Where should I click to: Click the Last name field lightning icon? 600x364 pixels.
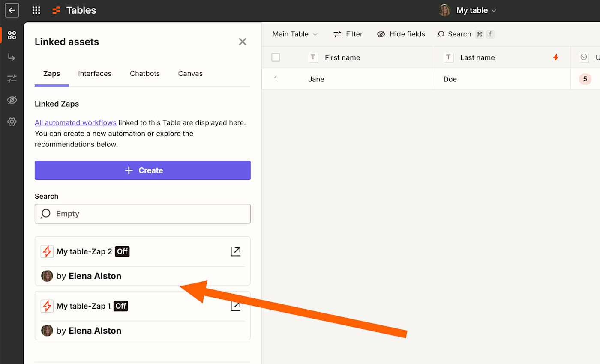pyautogui.click(x=556, y=57)
